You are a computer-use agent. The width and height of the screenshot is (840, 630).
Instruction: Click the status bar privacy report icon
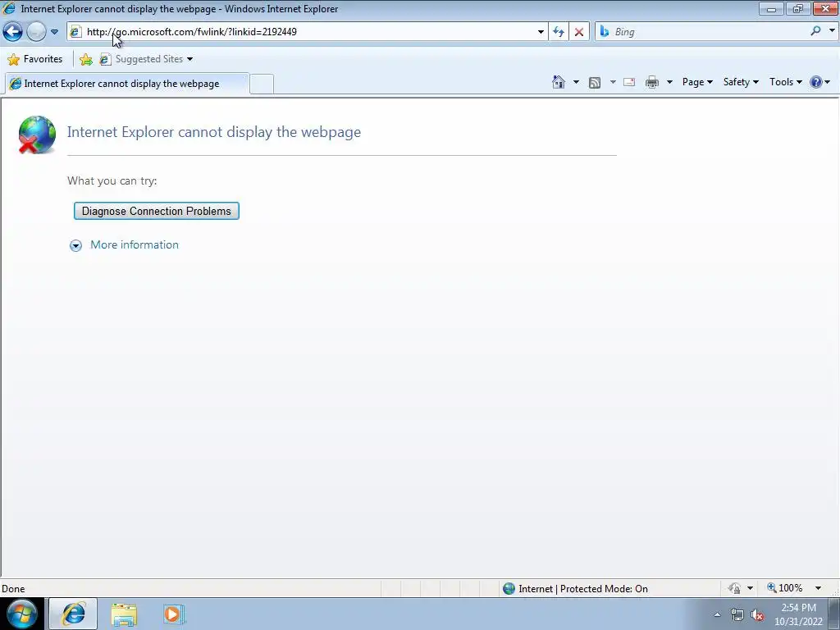coord(734,589)
